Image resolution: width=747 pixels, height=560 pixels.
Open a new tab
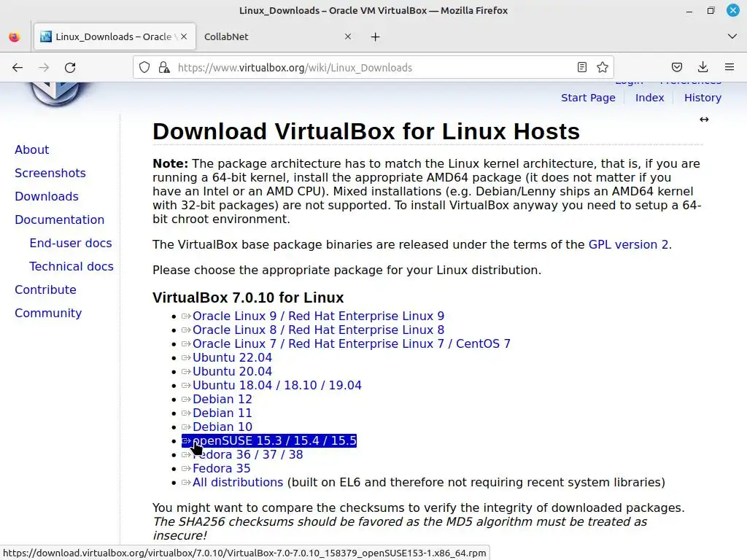click(x=376, y=36)
